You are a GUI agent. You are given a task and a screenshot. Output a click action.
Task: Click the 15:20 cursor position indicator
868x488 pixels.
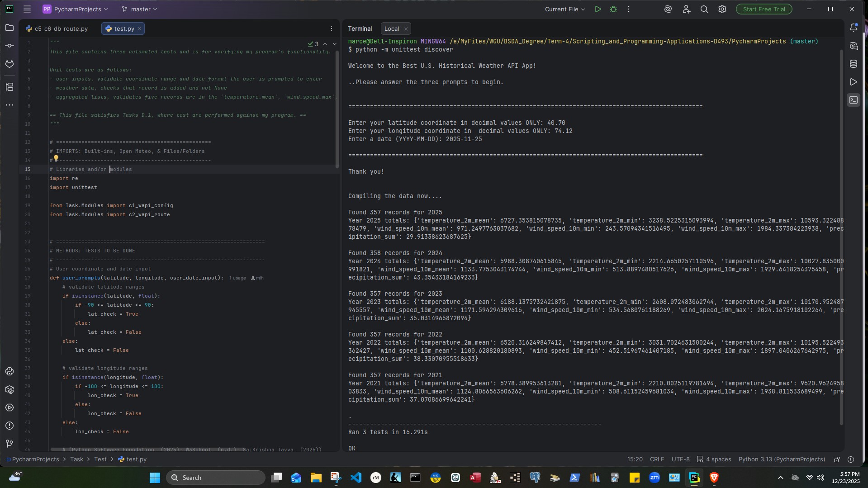[635, 460]
